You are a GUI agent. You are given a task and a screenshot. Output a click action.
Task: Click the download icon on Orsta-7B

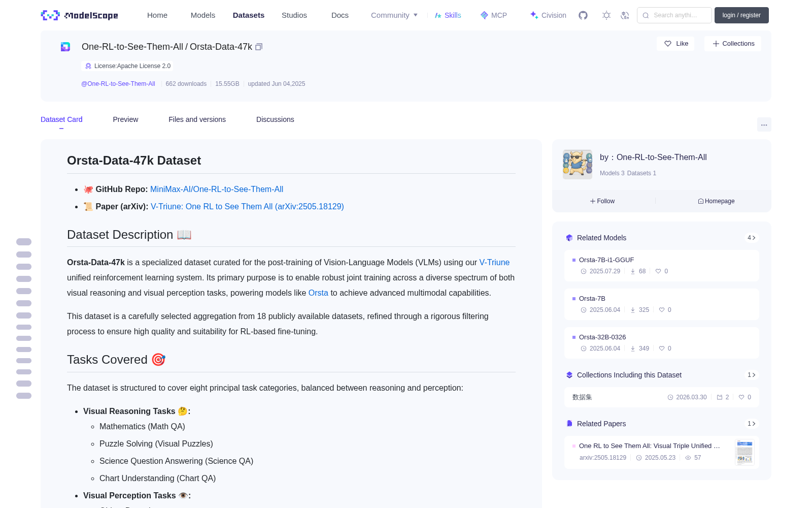[x=633, y=310]
